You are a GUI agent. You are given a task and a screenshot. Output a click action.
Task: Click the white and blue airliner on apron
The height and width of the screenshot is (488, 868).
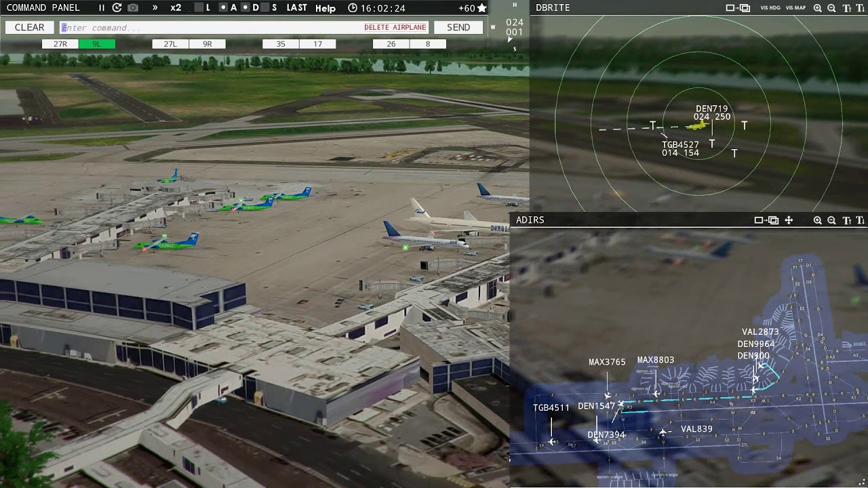(x=426, y=237)
